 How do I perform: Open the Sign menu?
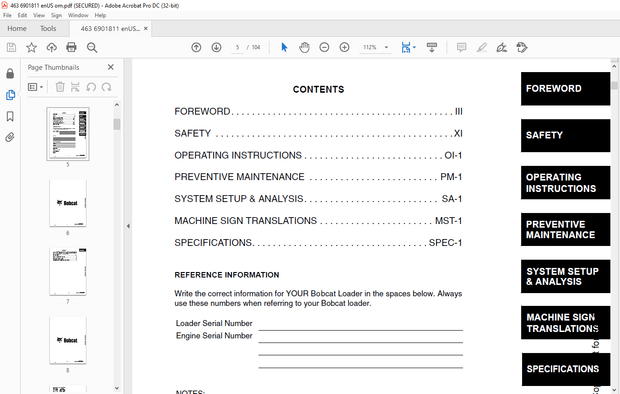(56, 15)
